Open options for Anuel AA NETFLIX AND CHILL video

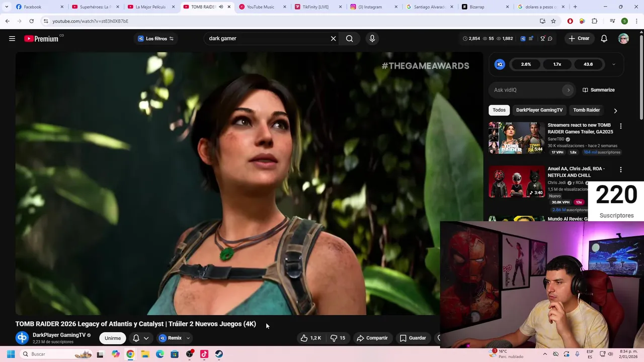(620, 170)
